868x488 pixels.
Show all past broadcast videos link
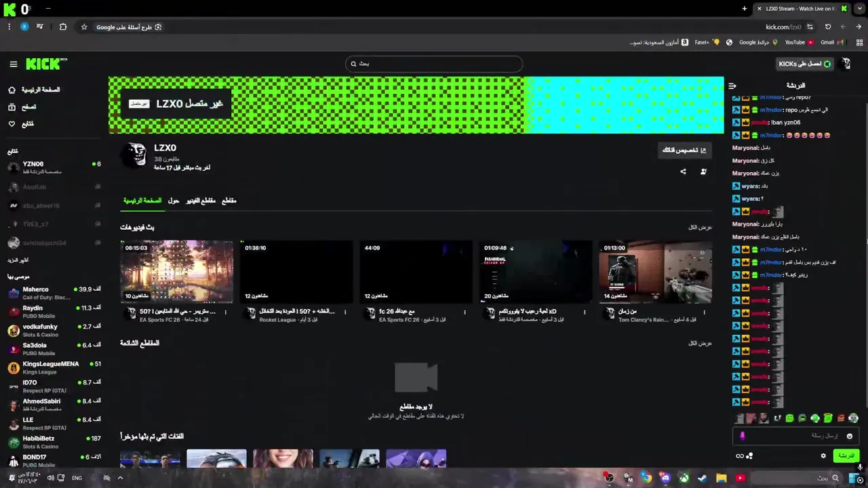tap(700, 227)
